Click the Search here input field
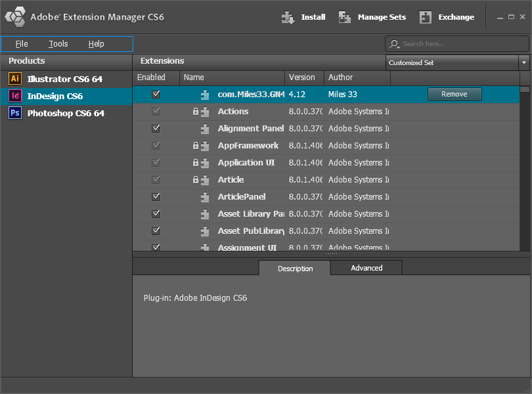 click(x=457, y=44)
